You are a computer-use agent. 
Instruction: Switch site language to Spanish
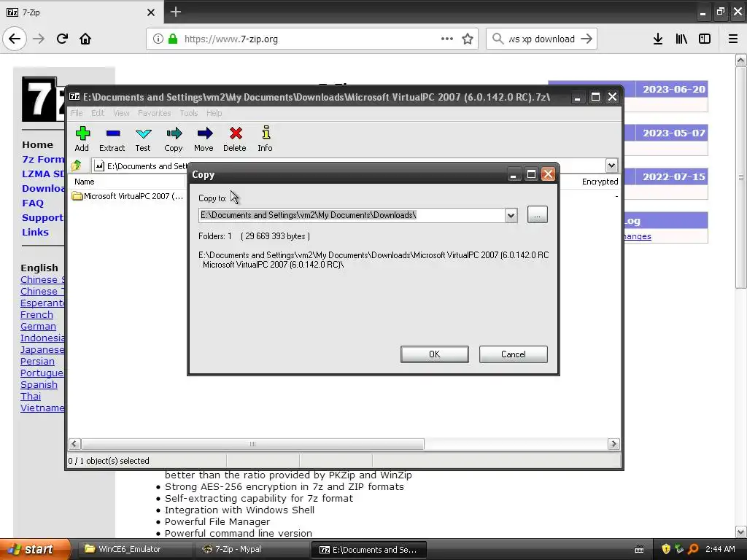coord(39,385)
